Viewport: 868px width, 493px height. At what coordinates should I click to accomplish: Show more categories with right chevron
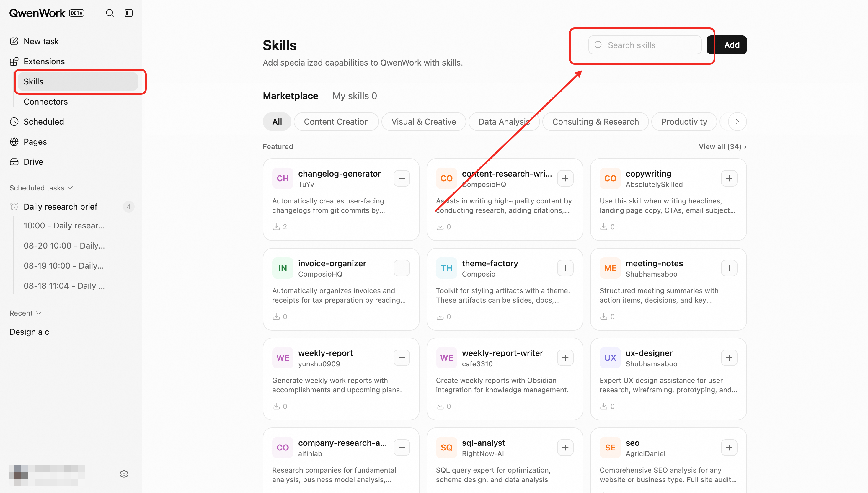737,122
